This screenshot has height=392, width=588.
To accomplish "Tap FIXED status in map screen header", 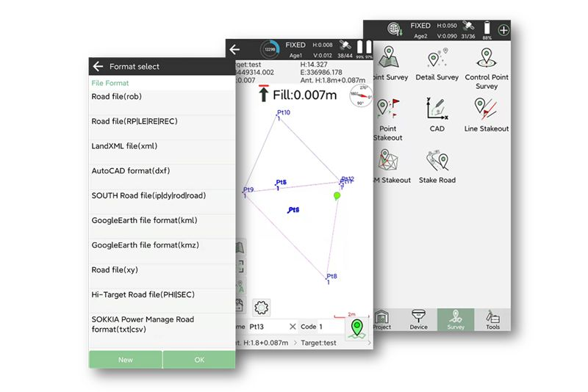I will tap(295, 45).
